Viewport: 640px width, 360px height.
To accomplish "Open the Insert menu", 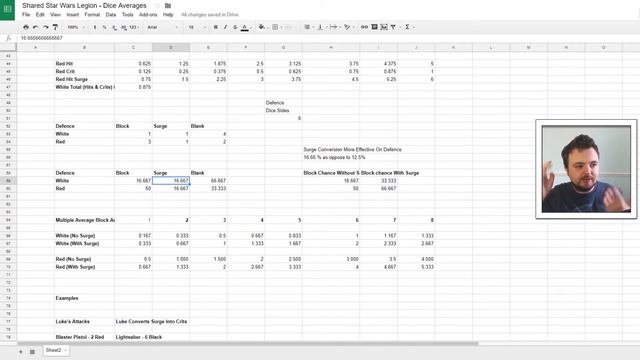I will [73, 15].
